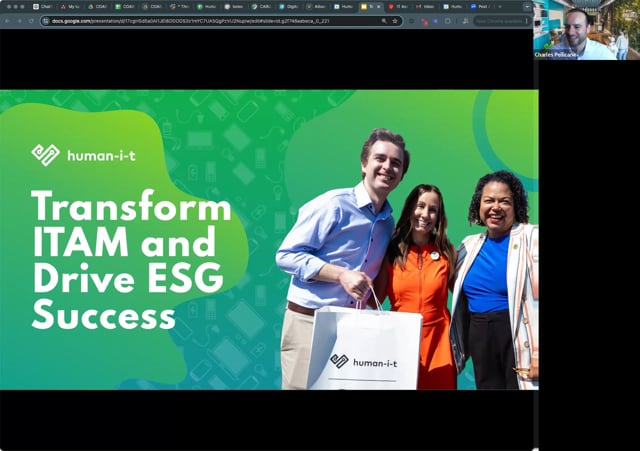Click the docs.google.com address bar URL

tap(190, 21)
